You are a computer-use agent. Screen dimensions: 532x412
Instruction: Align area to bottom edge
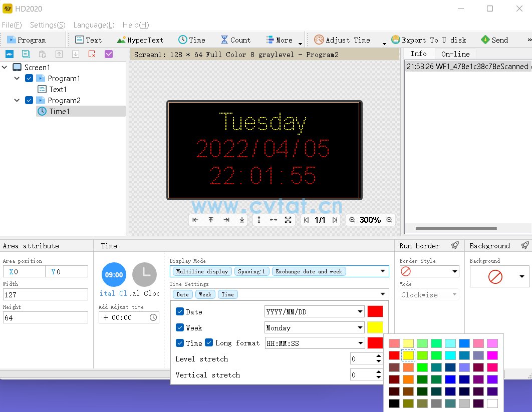click(x=242, y=220)
